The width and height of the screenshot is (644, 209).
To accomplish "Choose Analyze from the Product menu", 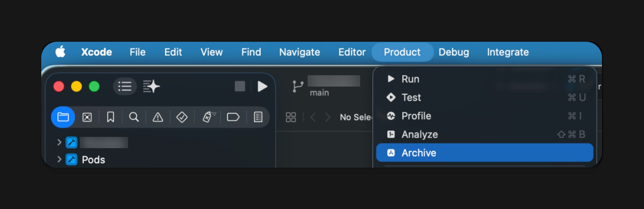I will tap(484, 134).
